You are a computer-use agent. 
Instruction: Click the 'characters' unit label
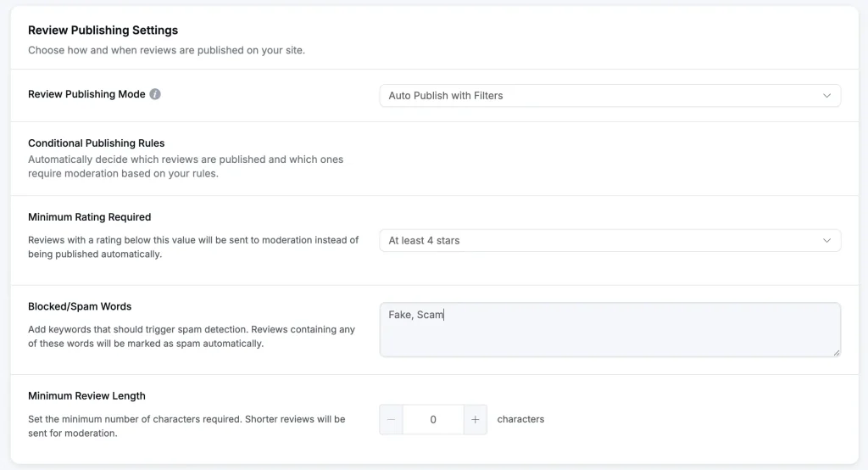(521, 420)
